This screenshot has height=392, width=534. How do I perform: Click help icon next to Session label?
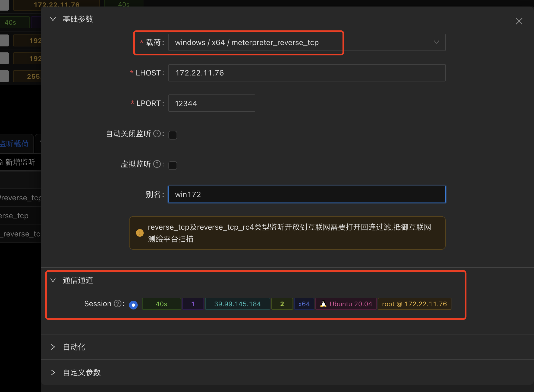118,304
